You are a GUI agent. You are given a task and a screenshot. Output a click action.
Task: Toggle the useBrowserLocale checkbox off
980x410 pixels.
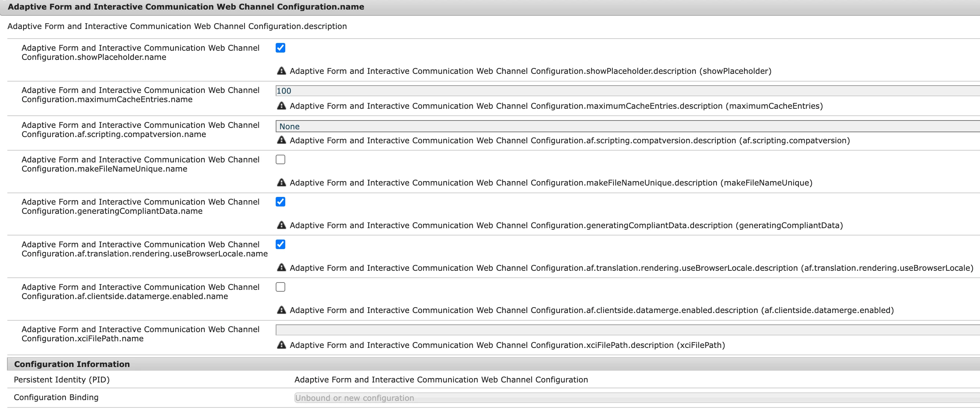(x=280, y=245)
